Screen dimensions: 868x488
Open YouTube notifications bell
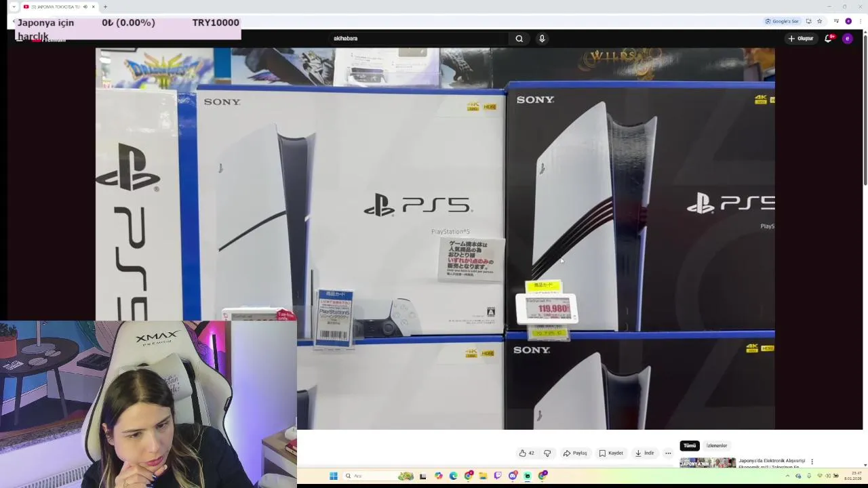828,39
